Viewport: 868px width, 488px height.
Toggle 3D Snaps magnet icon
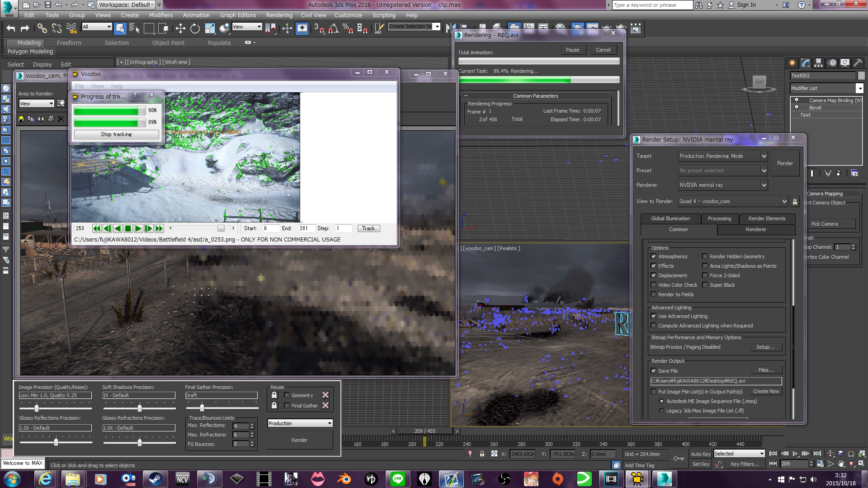[x=319, y=28]
